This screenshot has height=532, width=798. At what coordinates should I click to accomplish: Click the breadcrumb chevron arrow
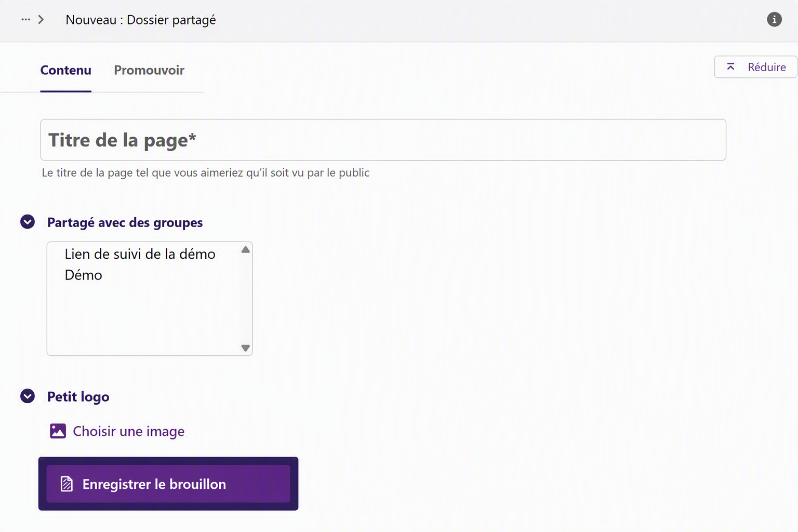pos(41,20)
